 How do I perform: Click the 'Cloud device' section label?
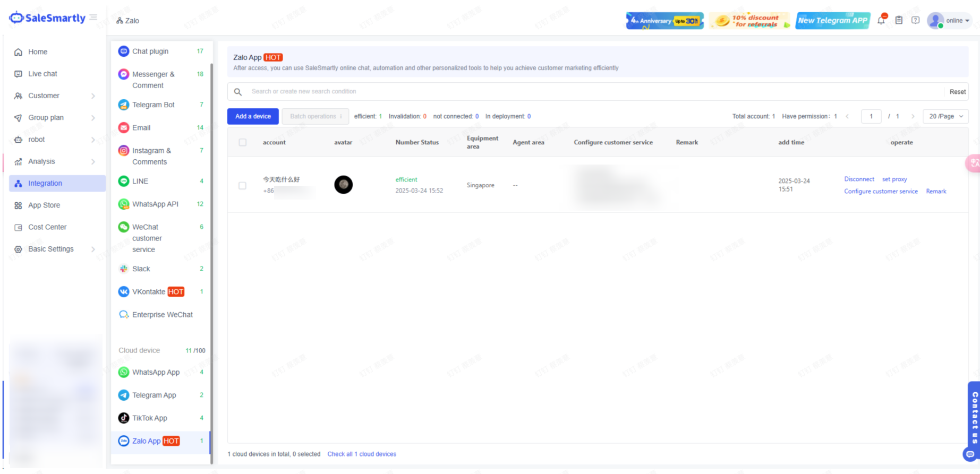click(x=139, y=350)
